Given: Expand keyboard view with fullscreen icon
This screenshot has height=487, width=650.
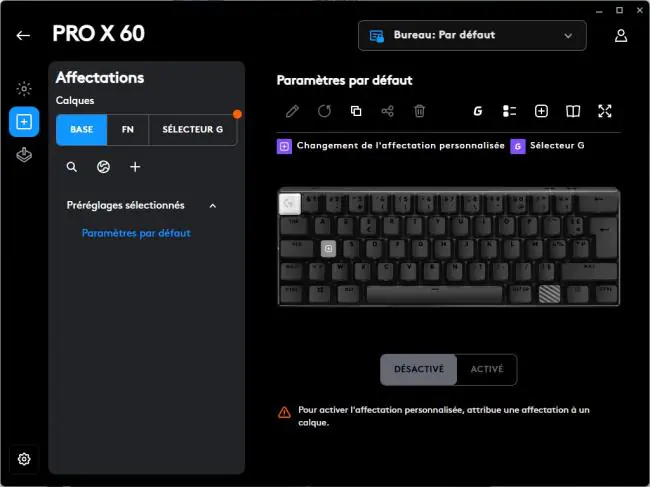Looking at the screenshot, I should pyautogui.click(x=605, y=111).
